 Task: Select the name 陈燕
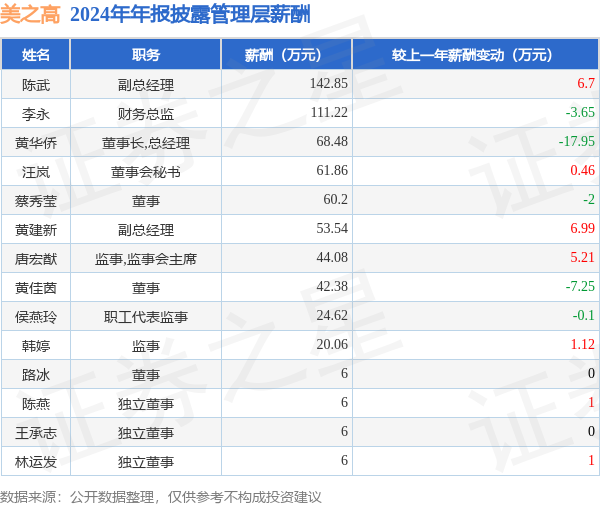click(x=36, y=404)
